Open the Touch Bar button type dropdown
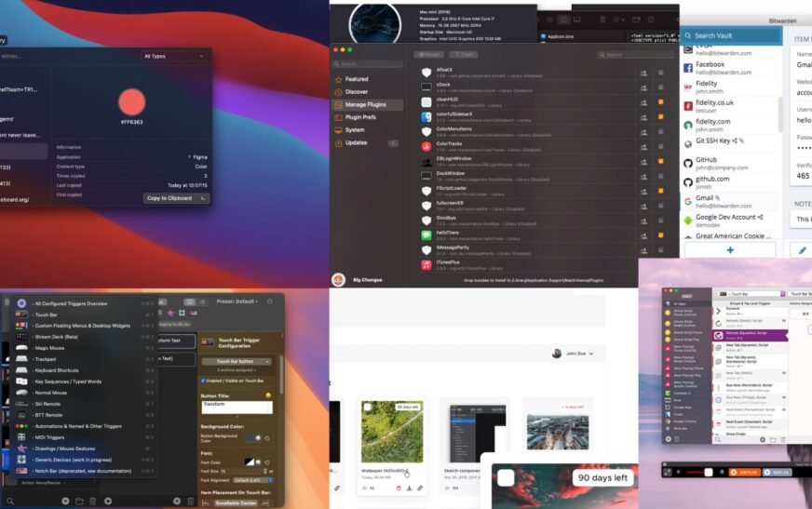812x509 pixels. 237,362
